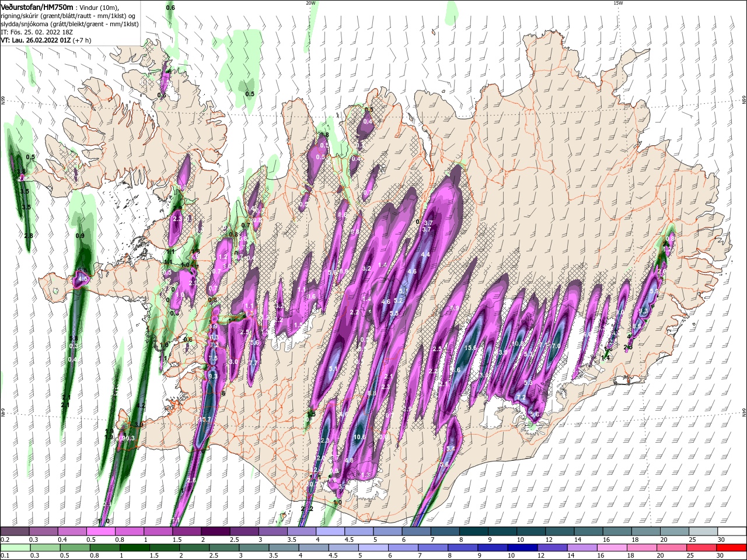Click the pale green 0.1 swatch in lower legend
Screen dimensions: 747x560
pos(15,548)
